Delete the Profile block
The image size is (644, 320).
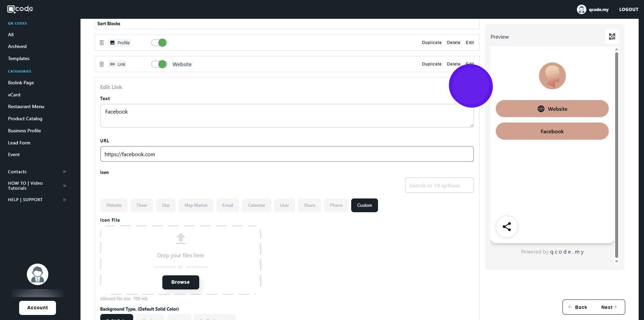(453, 43)
